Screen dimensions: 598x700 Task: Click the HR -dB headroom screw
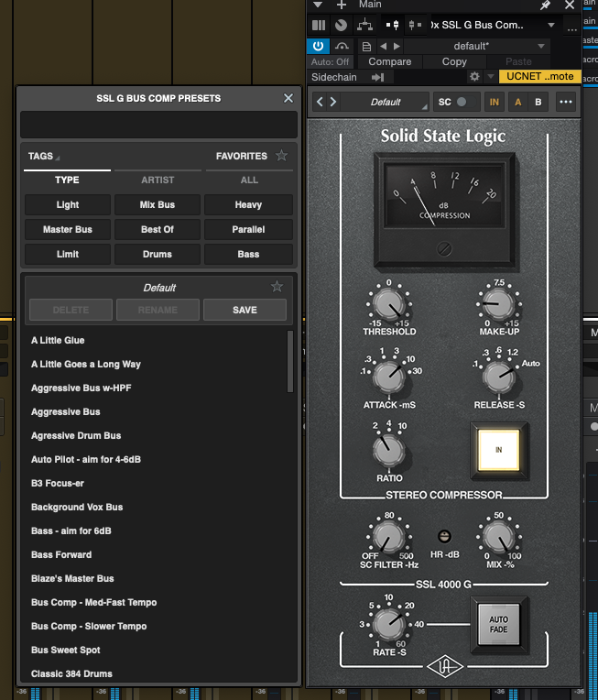tap(444, 536)
